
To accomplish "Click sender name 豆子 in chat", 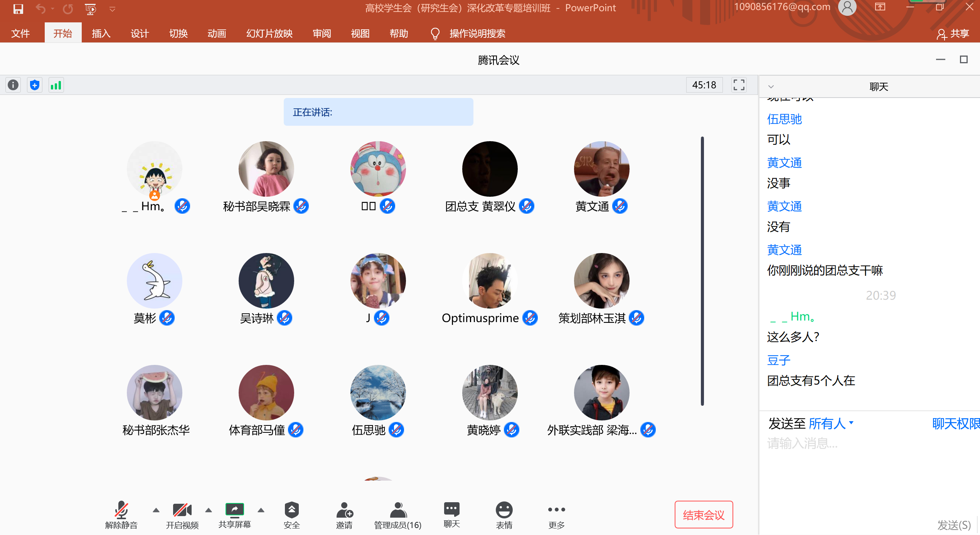I will [x=779, y=360].
